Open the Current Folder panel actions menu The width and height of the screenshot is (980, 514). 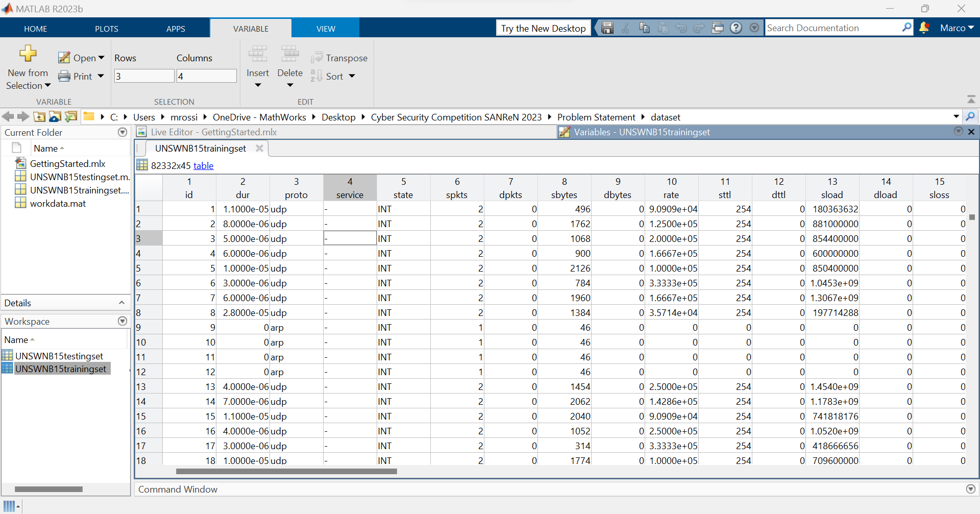(x=122, y=132)
